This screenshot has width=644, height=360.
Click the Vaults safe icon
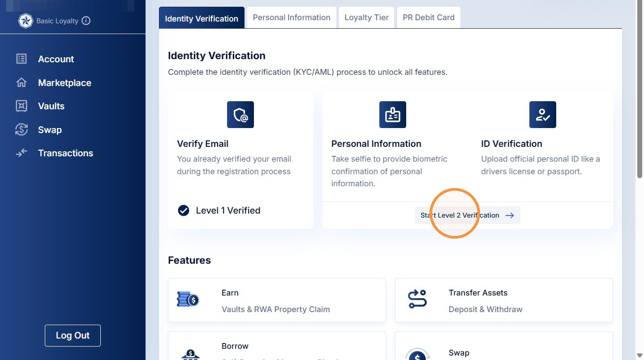[x=21, y=106]
